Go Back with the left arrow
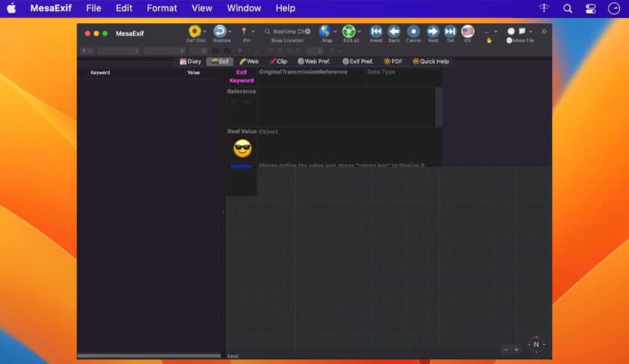Screen dimensions: 629x364 tap(394, 32)
